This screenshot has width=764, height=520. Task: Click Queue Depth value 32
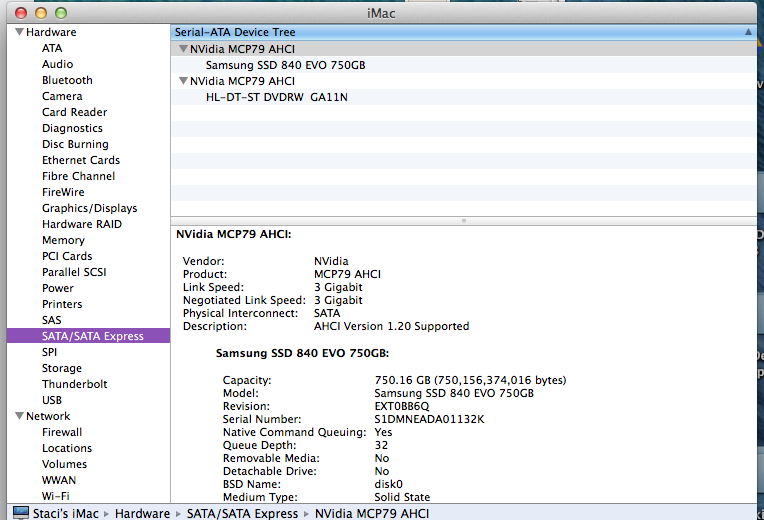[381, 445]
